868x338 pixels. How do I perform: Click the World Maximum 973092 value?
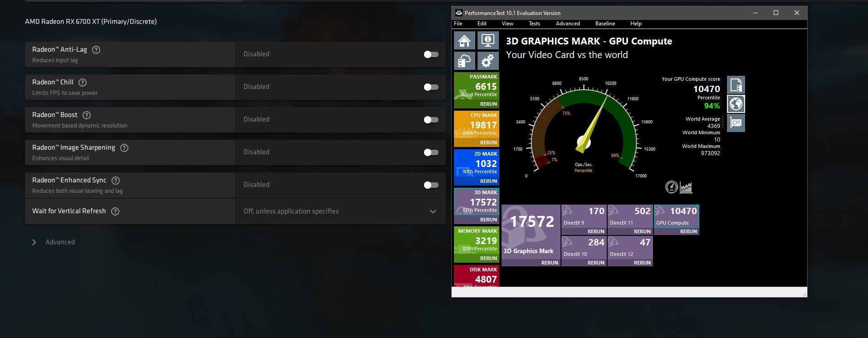[710, 153]
